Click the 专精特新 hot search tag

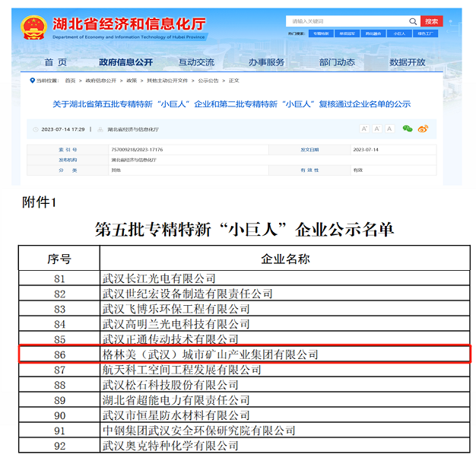[322, 34]
